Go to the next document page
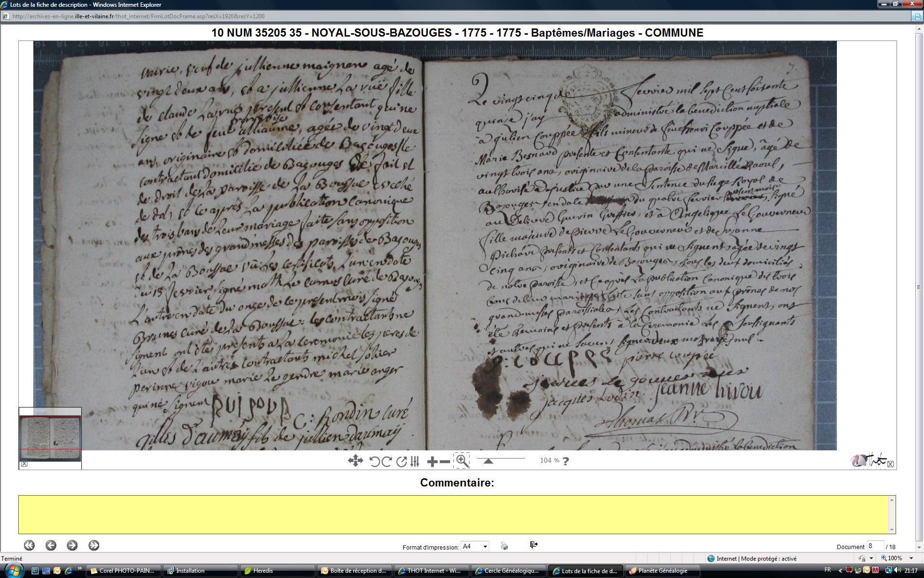This screenshot has width=924, height=578. (x=72, y=545)
